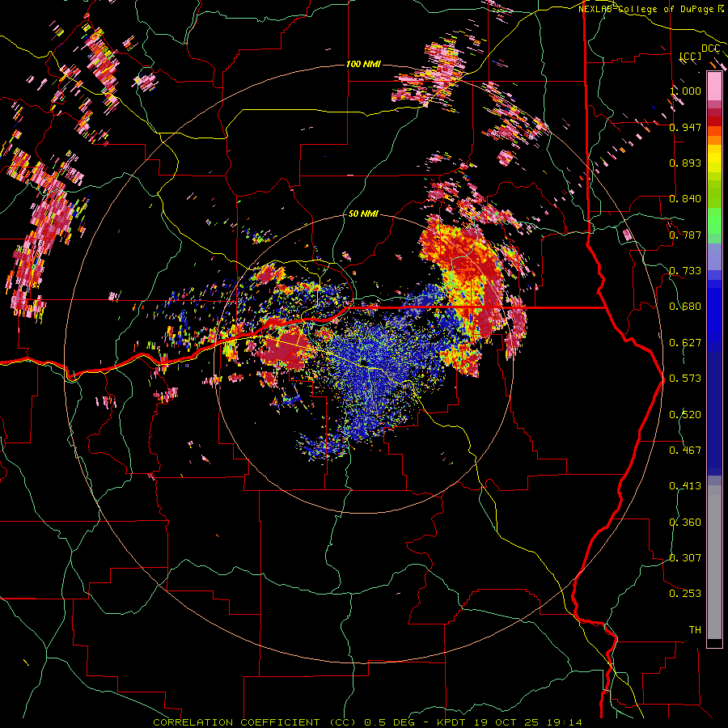The width and height of the screenshot is (728, 728).
Task: Click the [CC] product label above the scale
Action: [x=691, y=57]
